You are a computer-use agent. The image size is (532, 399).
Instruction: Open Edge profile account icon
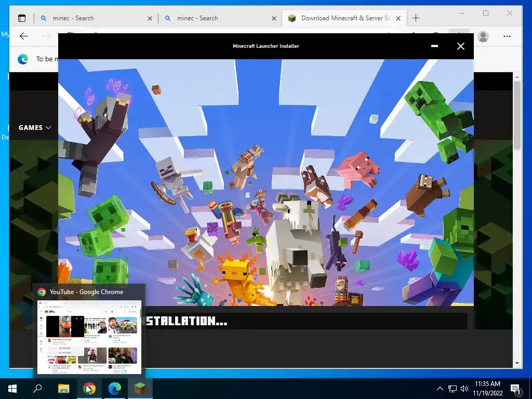483,36
